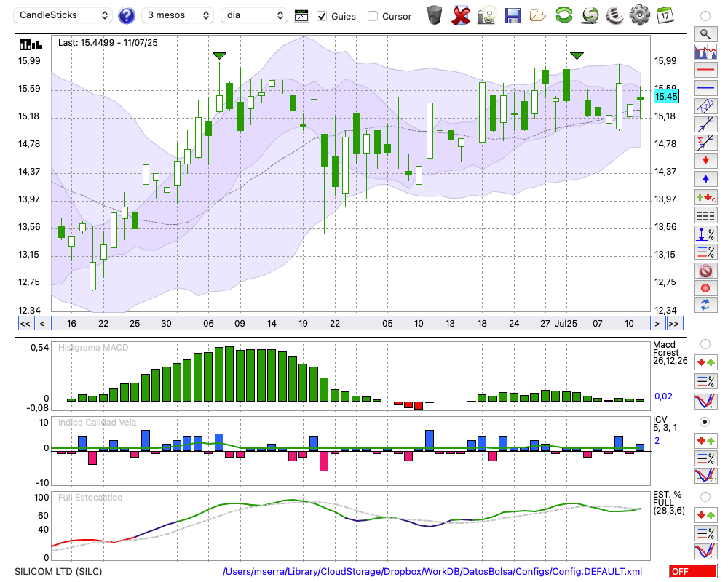Image resolution: width=728 pixels, height=582 pixels.
Task: Click the blue help question mark icon
Action: point(126,16)
